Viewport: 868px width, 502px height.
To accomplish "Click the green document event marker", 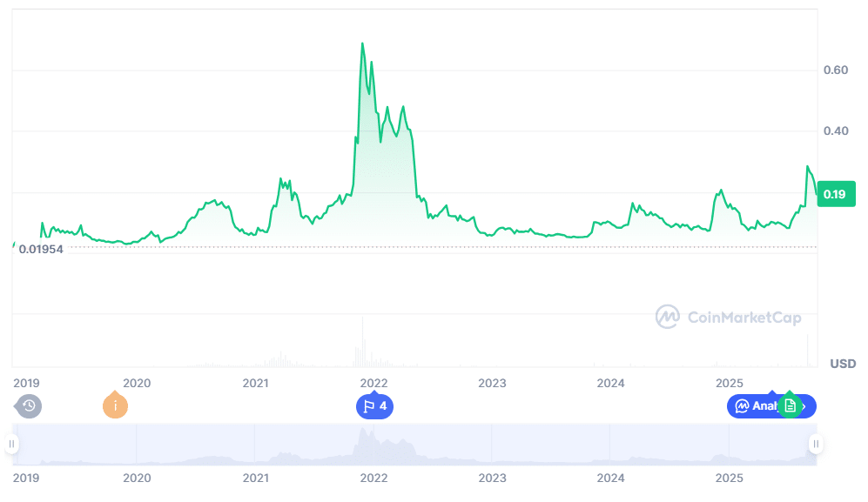I will tap(790, 405).
